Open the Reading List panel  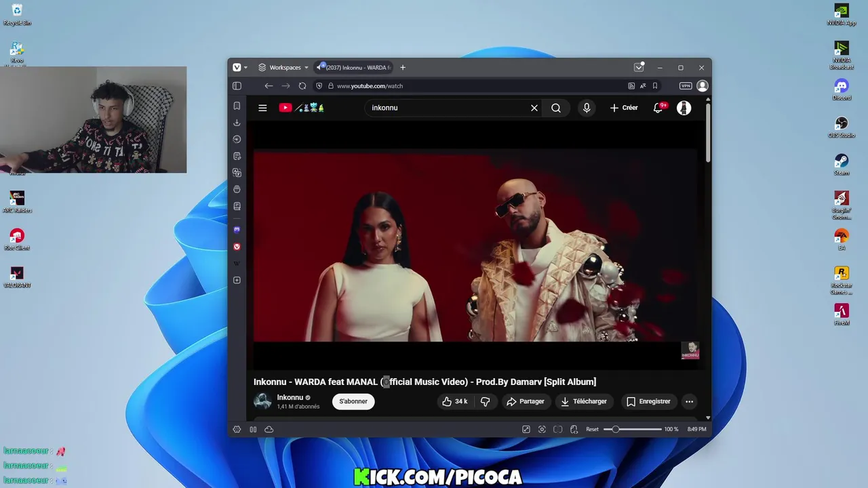coord(237,206)
